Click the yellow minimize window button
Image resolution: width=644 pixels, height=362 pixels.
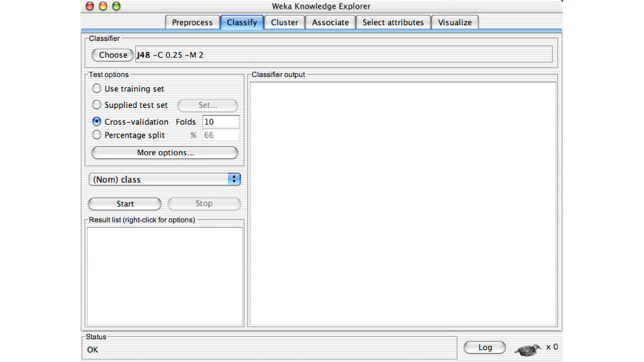click(103, 6)
